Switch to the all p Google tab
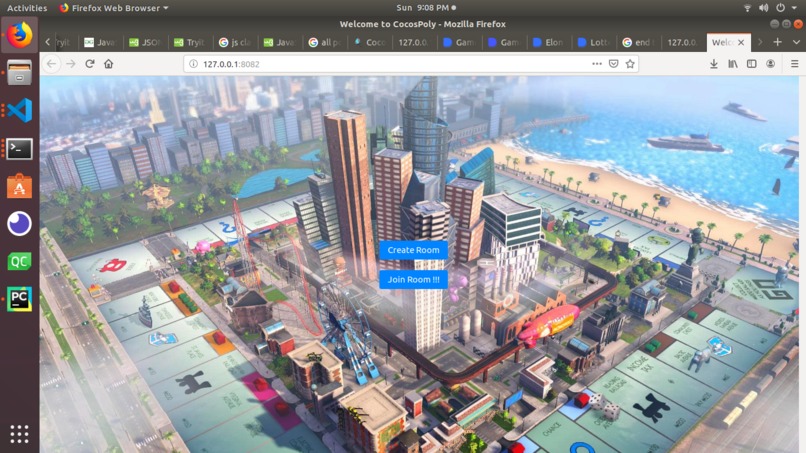Image resolution: width=806 pixels, height=453 pixels. pos(324,42)
